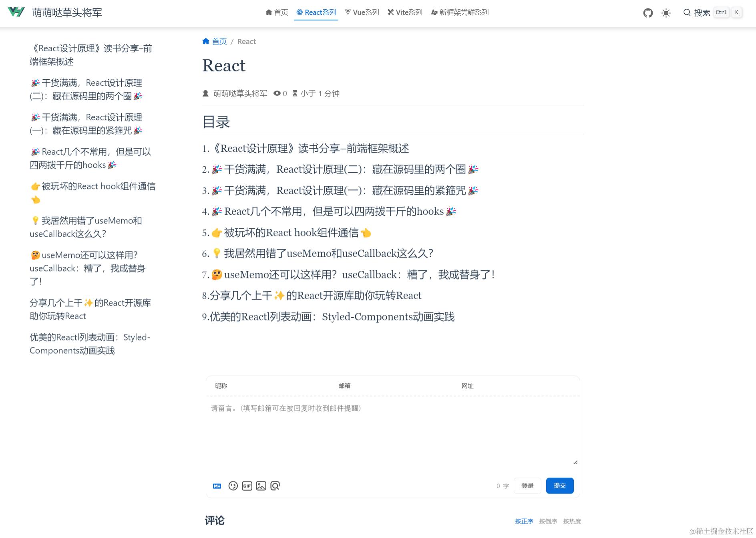
Task: Open the emoji picker in comment toolbar
Action: [233, 486]
